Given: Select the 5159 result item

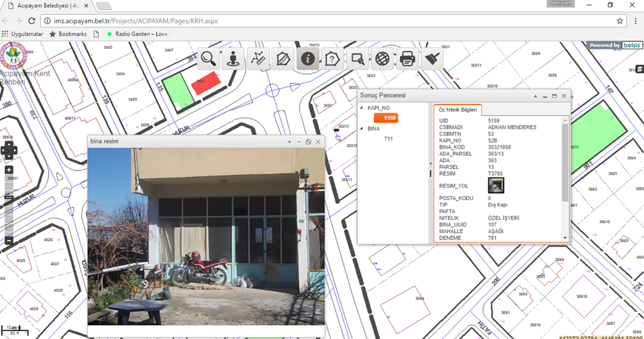Looking at the screenshot, I should [386, 118].
